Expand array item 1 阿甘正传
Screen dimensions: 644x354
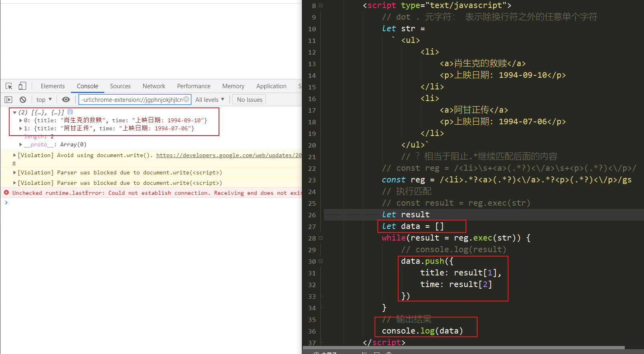coord(20,128)
